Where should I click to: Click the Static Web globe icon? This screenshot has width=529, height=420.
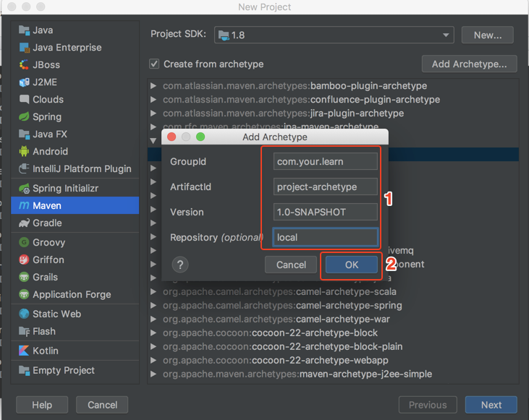[24, 314]
